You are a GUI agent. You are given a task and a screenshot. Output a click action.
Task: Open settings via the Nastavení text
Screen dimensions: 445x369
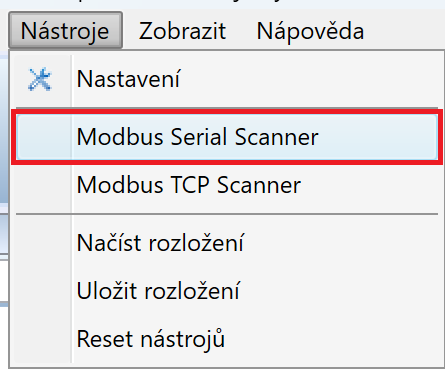[129, 79]
